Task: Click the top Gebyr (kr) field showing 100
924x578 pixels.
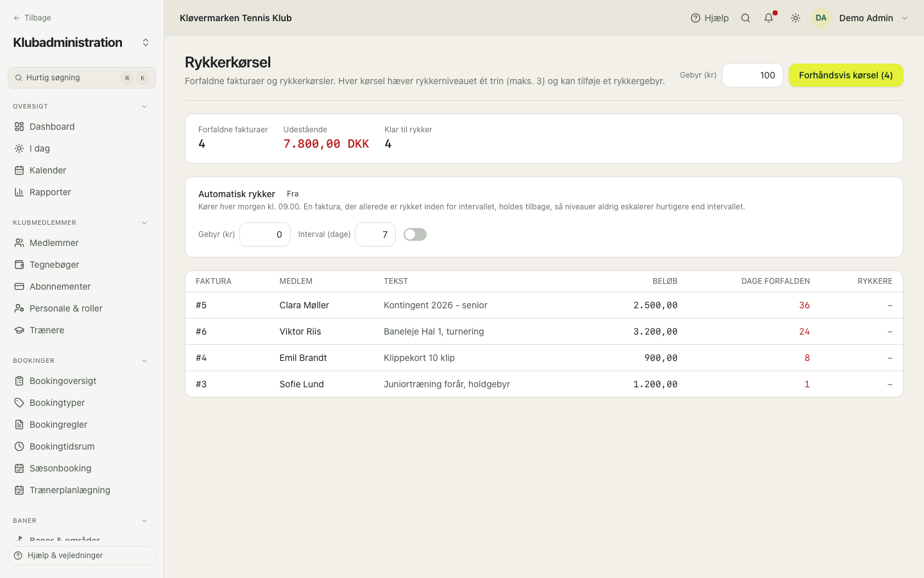Action: [x=753, y=75]
